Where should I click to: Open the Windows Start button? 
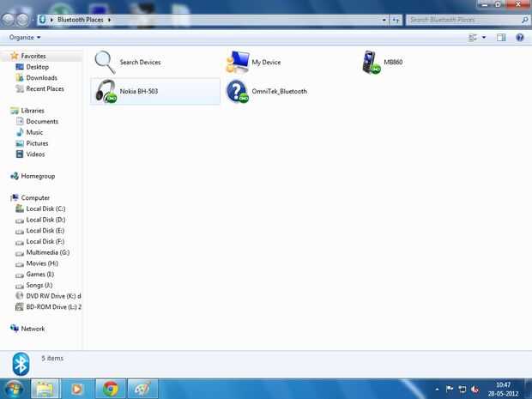pyautogui.click(x=13, y=389)
